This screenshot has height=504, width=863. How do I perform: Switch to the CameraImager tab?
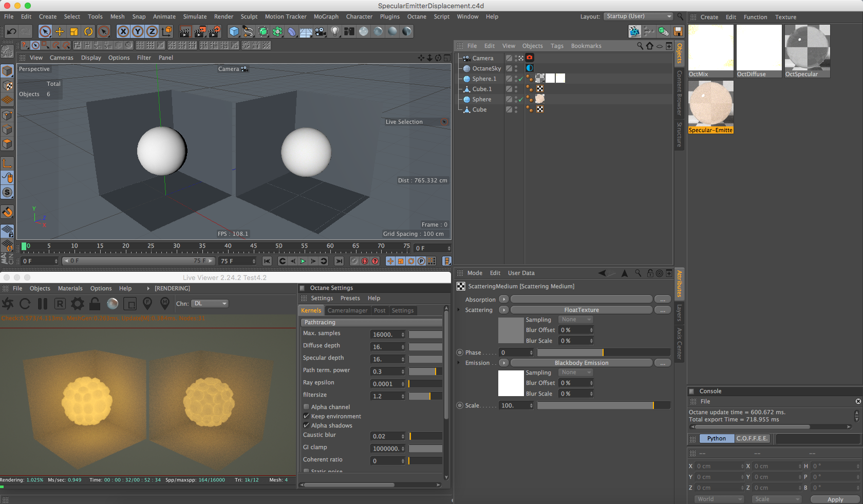[x=347, y=310]
